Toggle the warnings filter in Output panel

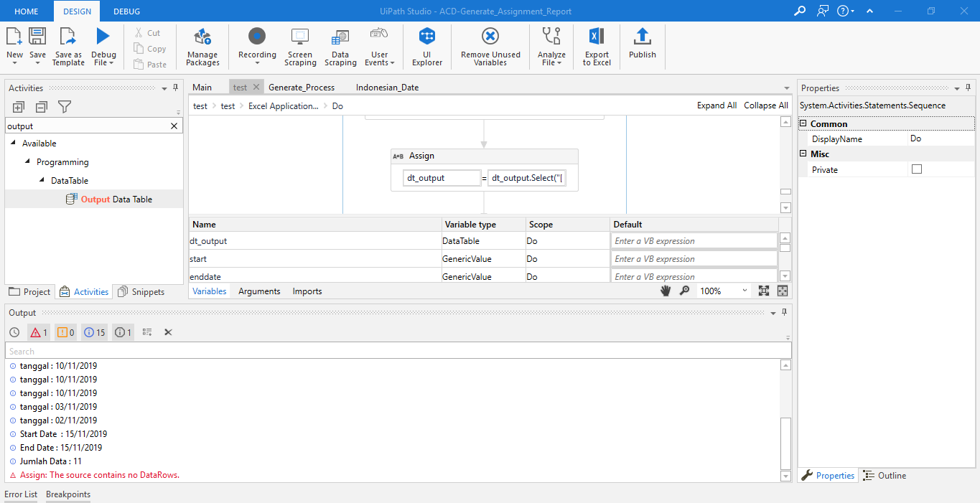tap(67, 332)
